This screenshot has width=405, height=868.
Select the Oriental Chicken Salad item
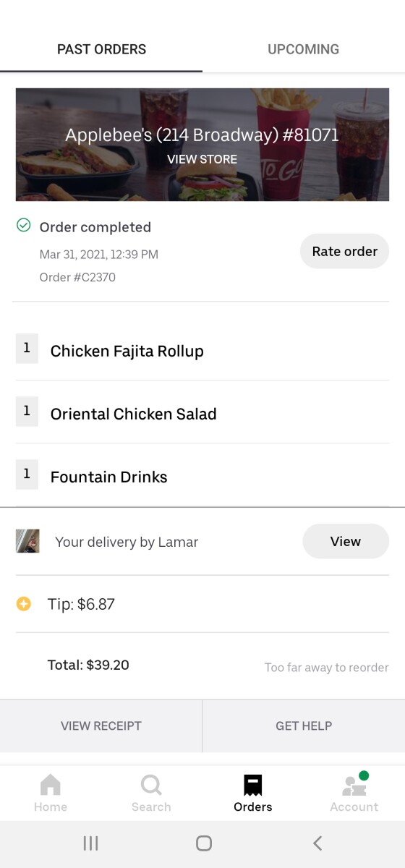(202, 414)
